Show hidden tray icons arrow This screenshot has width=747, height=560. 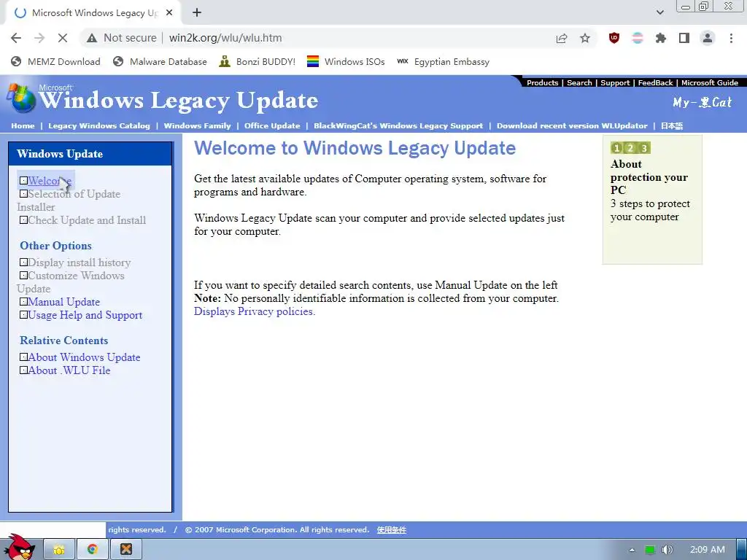pyautogui.click(x=632, y=550)
